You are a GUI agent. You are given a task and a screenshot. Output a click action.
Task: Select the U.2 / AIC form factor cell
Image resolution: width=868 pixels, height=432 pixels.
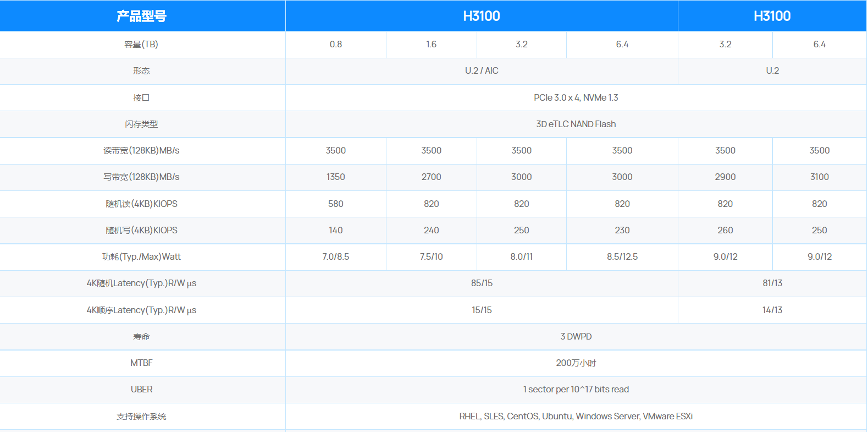tap(482, 70)
